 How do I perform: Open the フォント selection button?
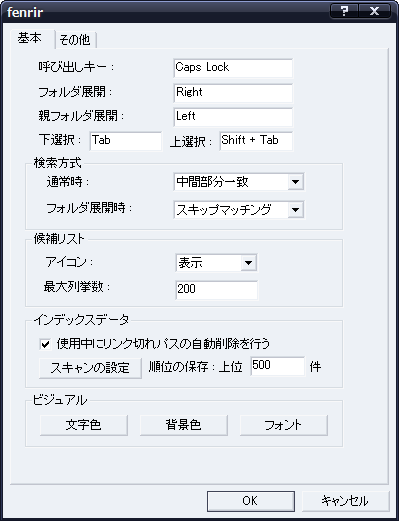284,425
